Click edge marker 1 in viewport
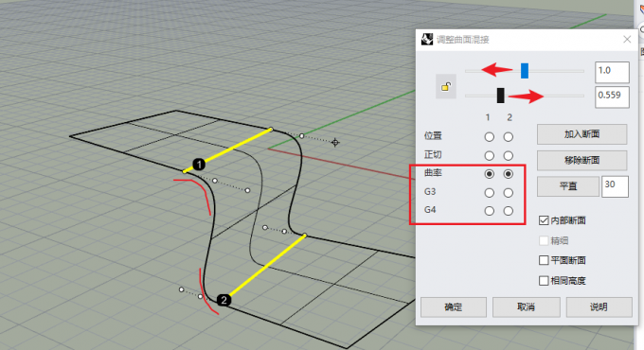Viewport: 644px width, 350px height. click(199, 165)
